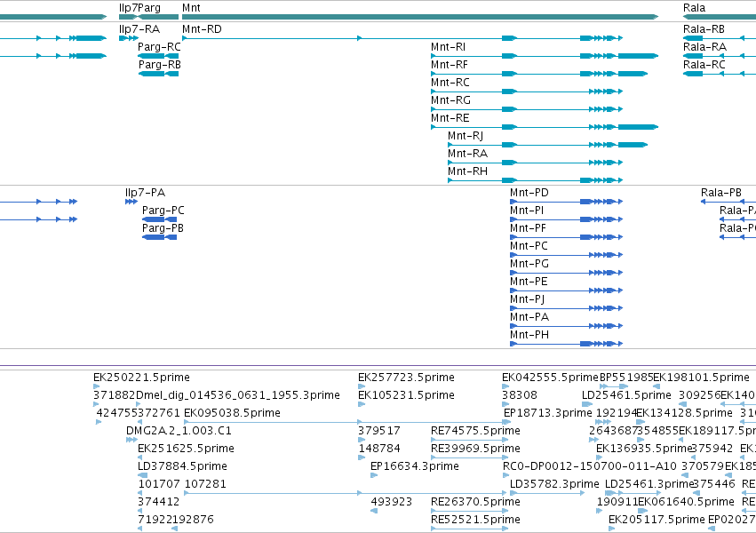Select the Mnt-RJ transcript label

tap(466, 136)
